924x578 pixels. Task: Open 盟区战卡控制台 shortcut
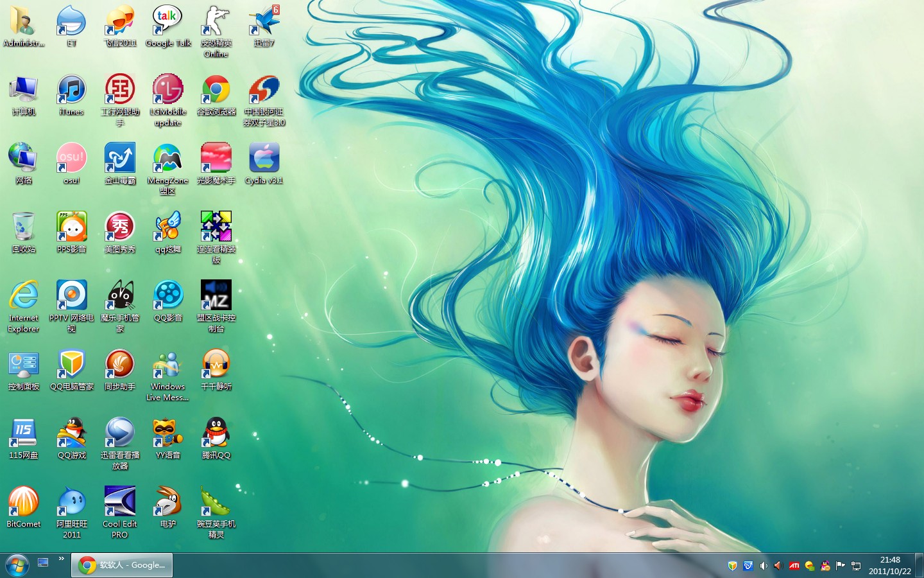(216, 307)
